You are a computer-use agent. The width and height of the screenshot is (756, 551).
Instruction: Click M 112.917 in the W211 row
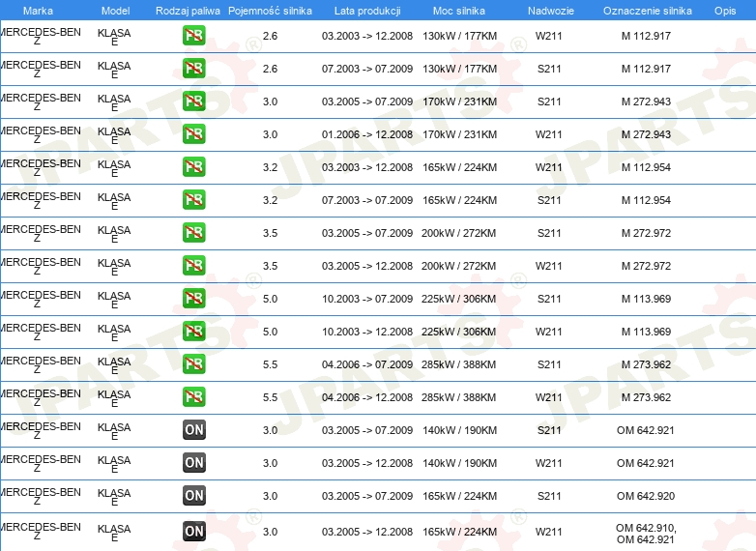(x=646, y=36)
